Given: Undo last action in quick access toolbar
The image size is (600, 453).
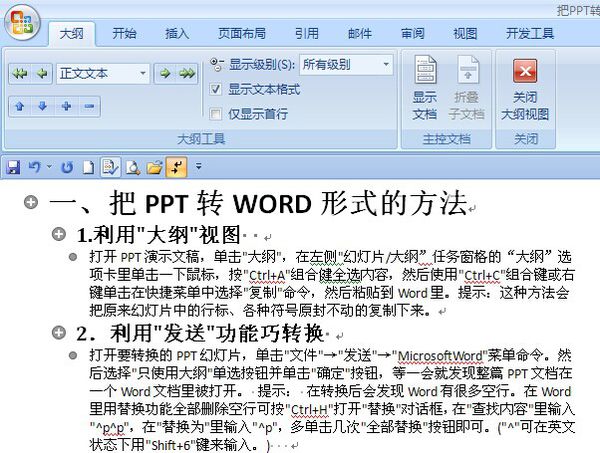Looking at the screenshot, I should coord(34,167).
